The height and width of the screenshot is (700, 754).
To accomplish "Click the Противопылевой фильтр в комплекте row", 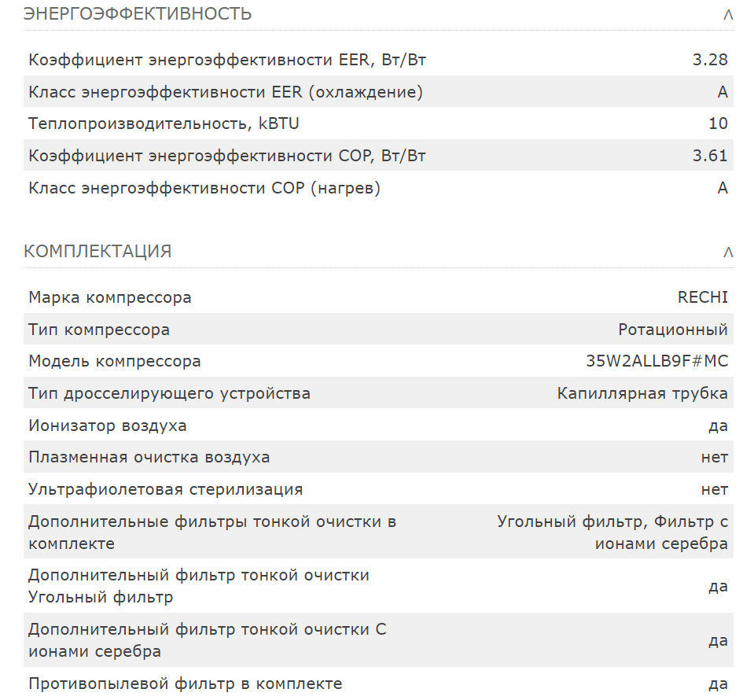I will (378, 683).
